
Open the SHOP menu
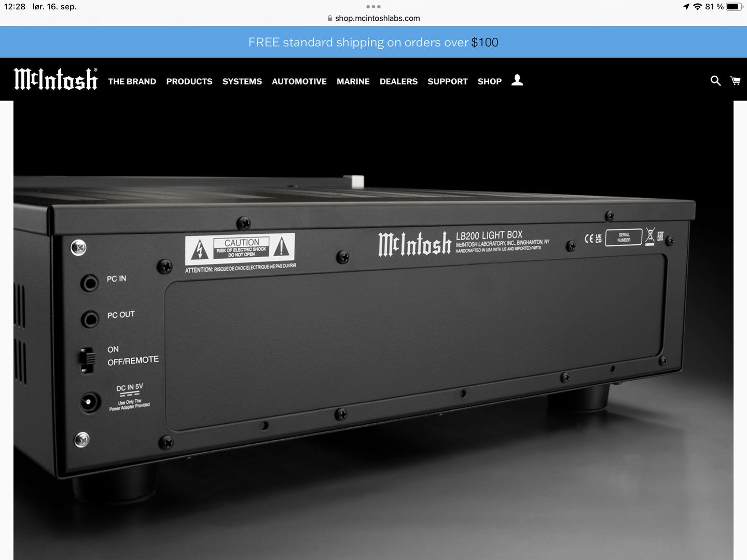[490, 81]
